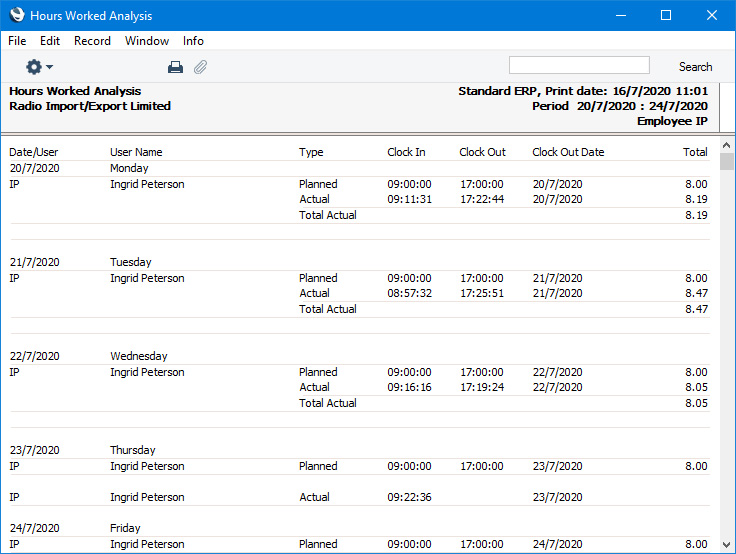
Task: Click the Employee IP header text
Action: (x=672, y=121)
